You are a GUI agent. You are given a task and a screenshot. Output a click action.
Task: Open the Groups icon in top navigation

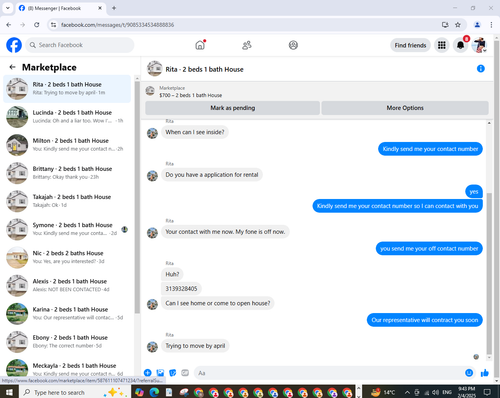tap(293, 45)
